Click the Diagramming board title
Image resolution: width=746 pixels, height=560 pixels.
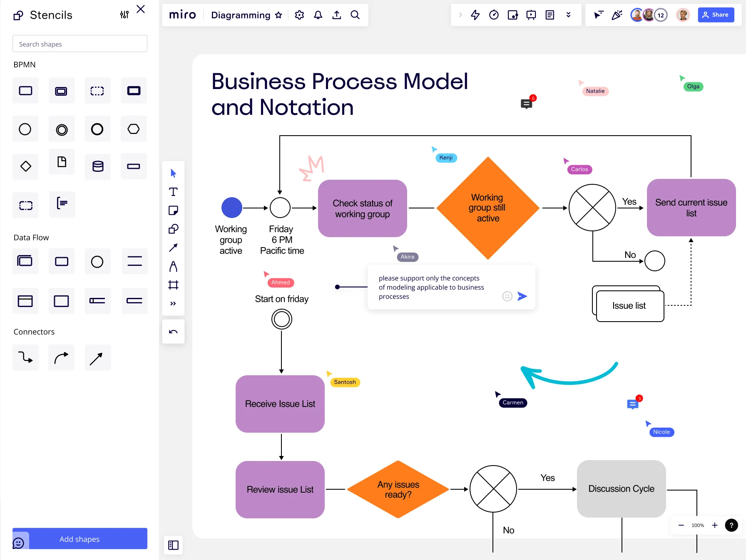241,15
